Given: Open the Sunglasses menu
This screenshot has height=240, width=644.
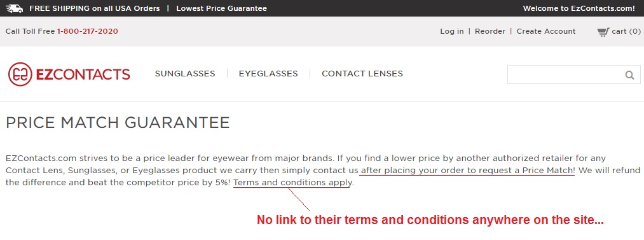Looking at the screenshot, I should pyautogui.click(x=185, y=74).
